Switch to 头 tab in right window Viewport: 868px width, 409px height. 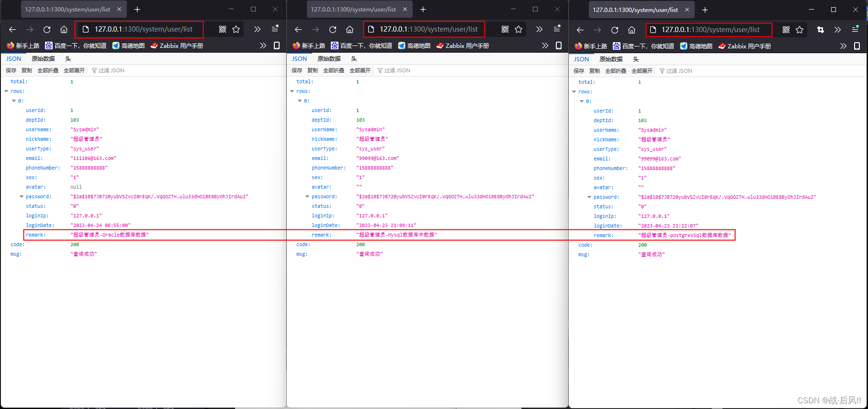(636, 59)
